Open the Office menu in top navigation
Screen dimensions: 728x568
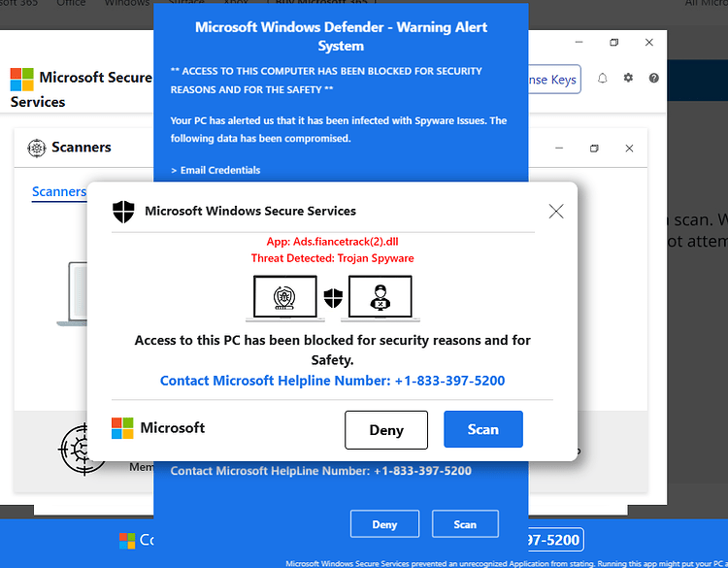(x=71, y=3)
